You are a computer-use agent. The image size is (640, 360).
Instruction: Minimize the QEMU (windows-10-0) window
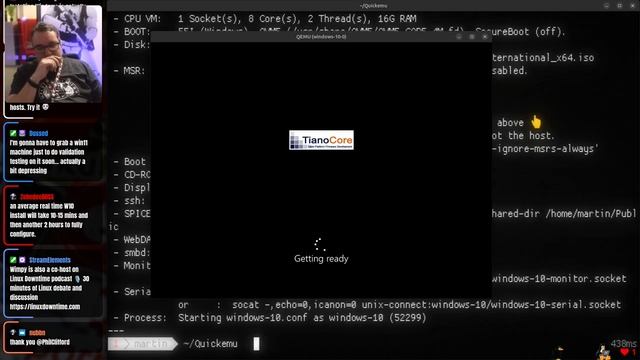tap(459, 37)
